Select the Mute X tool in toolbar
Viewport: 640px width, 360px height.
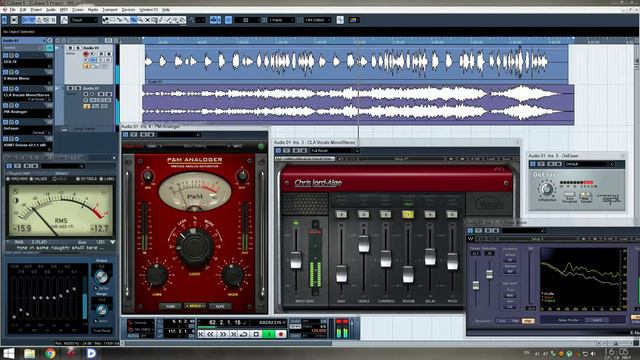coord(147,20)
